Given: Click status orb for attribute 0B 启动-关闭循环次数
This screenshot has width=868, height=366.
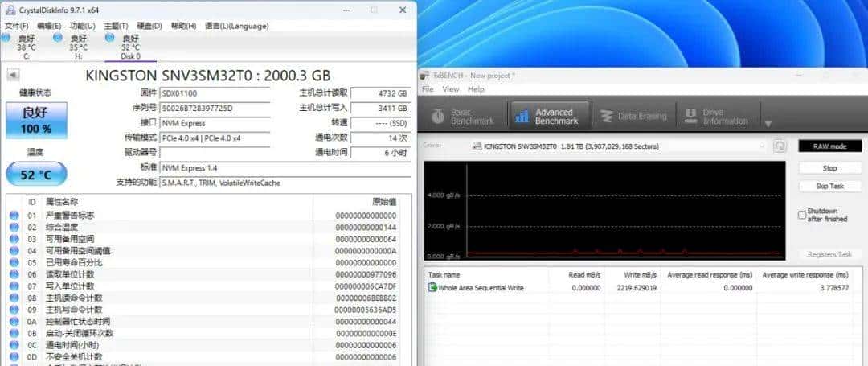Looking at the screenshot, I should [14, 333].
